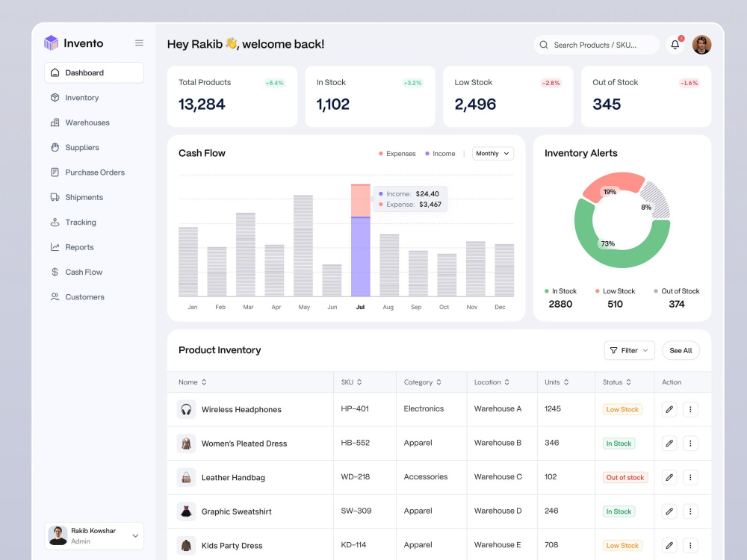Click the Invento logo cube icon
This screenshot has width=747, height=560.
click(x=51, y=43)
